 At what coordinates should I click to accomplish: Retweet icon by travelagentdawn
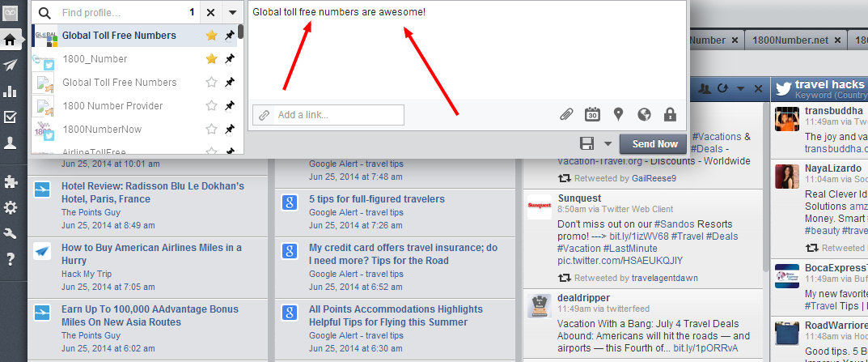tap(564, 278)
